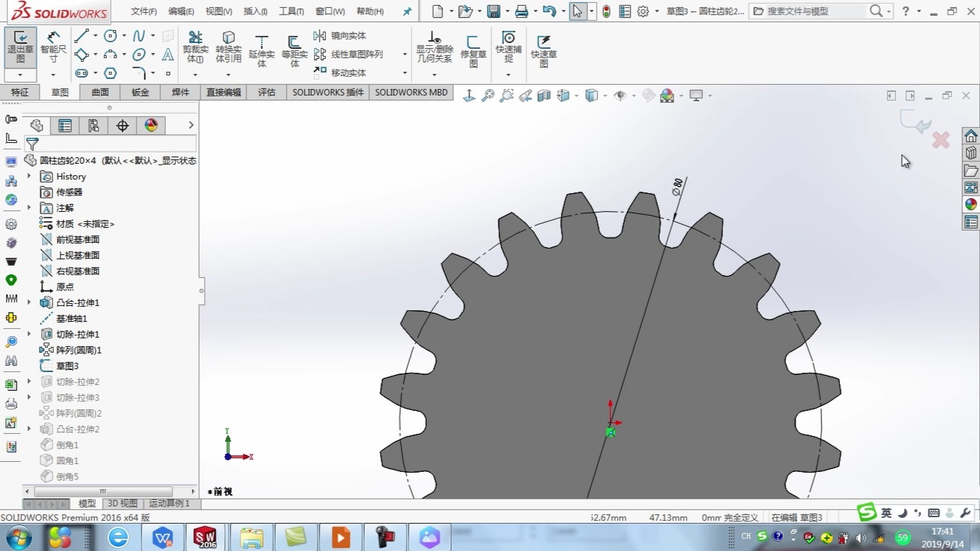Click Convert Entities (转换实体引用) tool
The image size is (980, 551).
tap(228, 47)
